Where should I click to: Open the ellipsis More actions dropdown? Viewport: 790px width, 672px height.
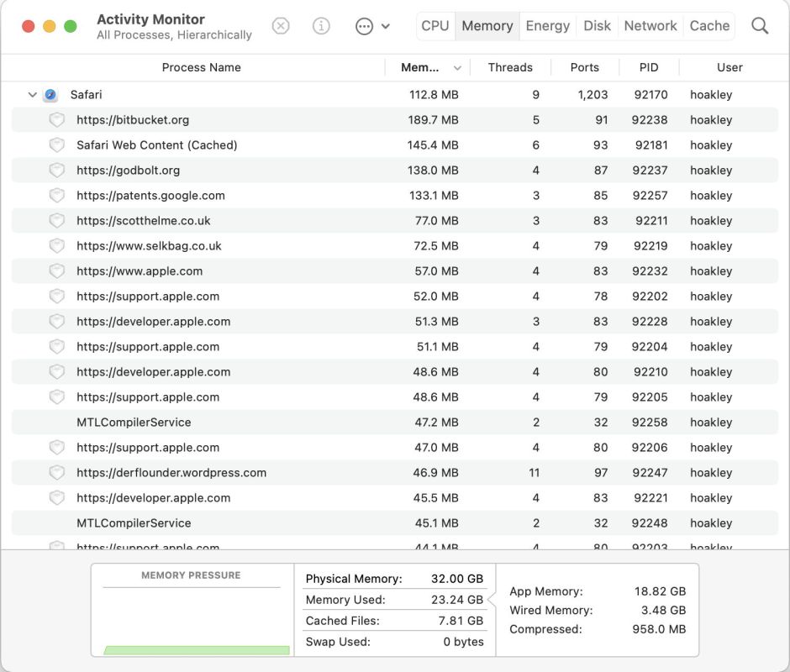point(372,26)
